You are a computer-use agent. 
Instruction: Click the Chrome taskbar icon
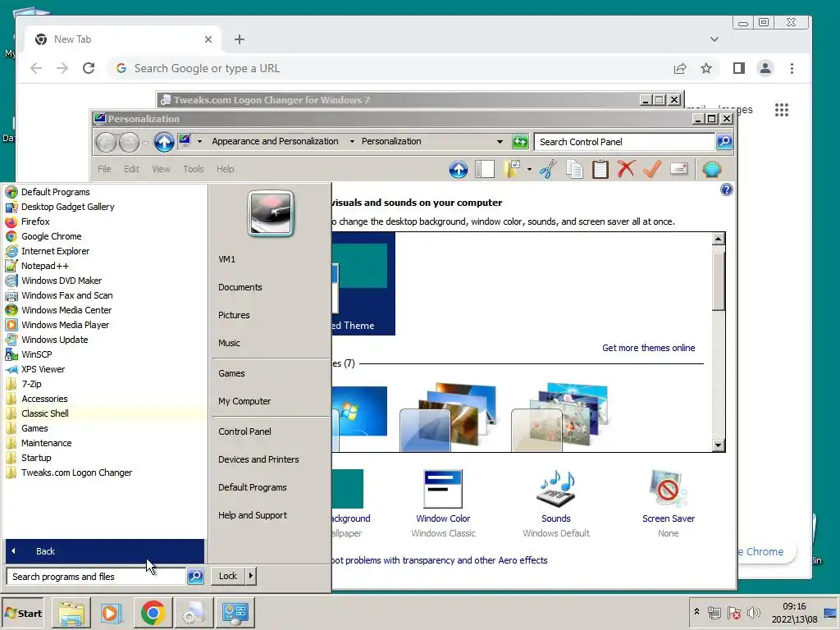click(153, 613)
